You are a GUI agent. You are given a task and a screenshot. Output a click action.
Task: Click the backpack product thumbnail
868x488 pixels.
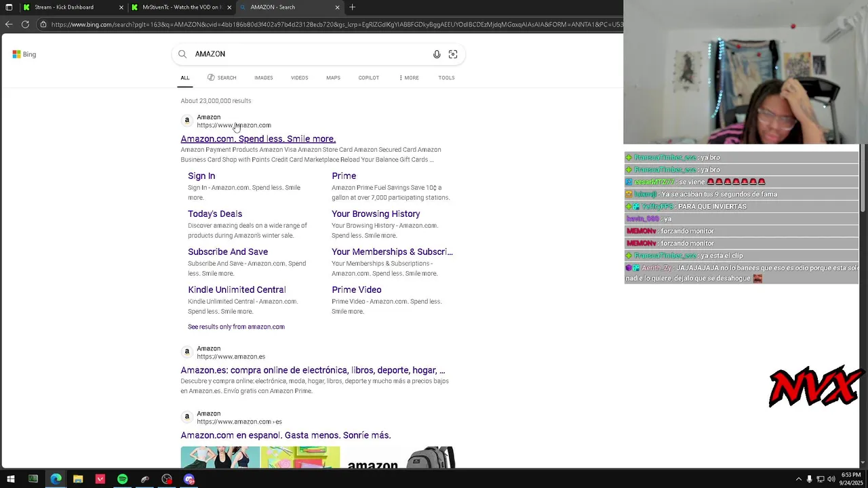pos(431,457)
